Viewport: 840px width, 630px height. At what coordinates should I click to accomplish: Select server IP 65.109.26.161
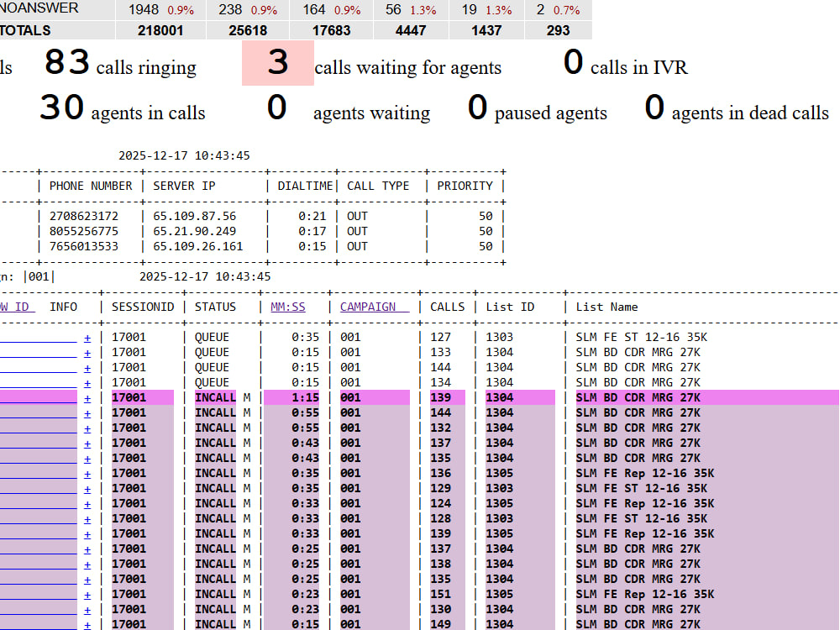[x=197, y=246]
